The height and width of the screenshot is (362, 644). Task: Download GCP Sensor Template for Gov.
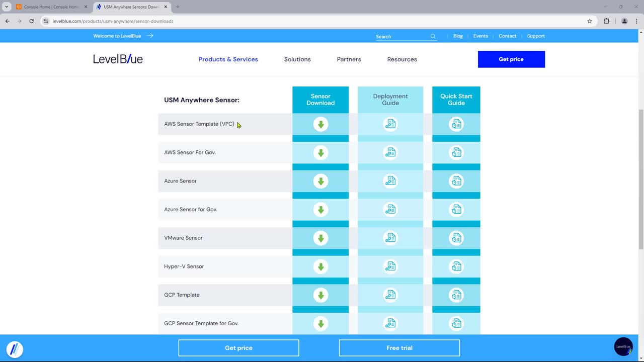[320, 323]
